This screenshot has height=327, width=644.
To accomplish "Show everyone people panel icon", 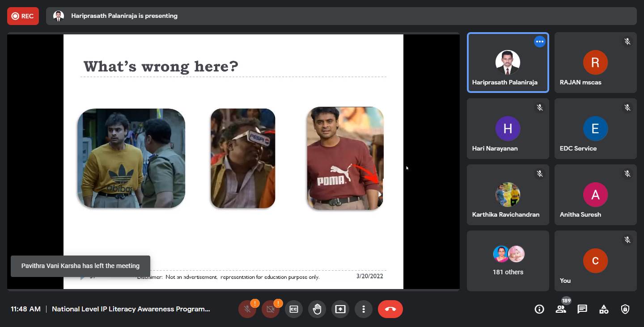I will pyautogui.click(x=561, y=309).
